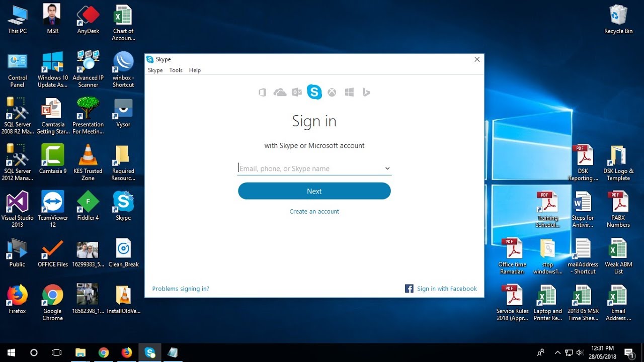Select the Skype desktop shortcut icon
Screen dimensions: 644x362
[123, 206]
